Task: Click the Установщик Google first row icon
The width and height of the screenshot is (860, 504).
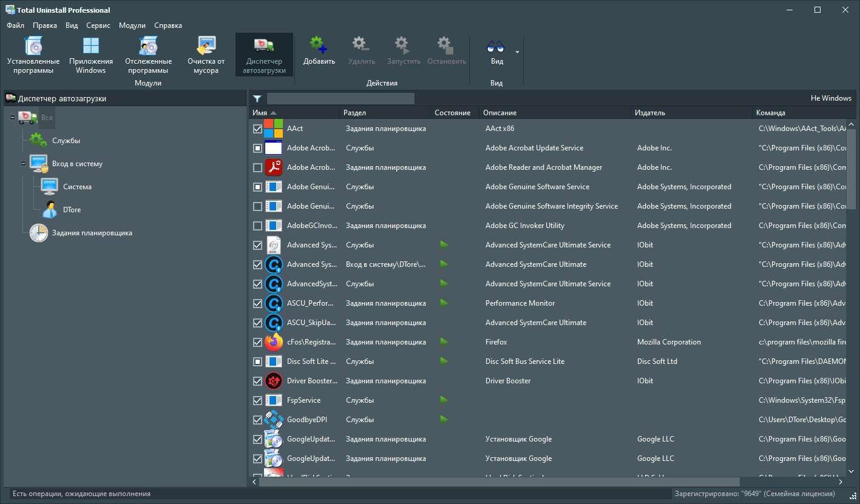Action: point(274,439)
